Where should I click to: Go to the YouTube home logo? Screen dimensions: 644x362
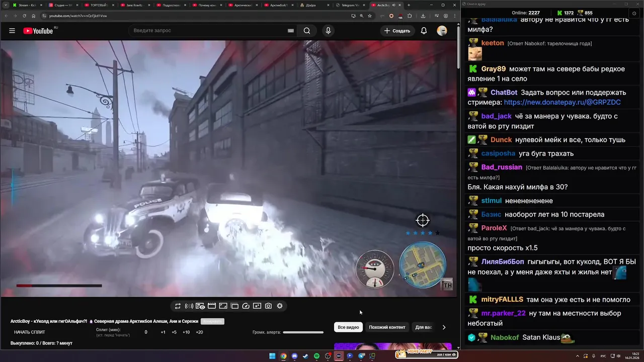coord(38,31)
